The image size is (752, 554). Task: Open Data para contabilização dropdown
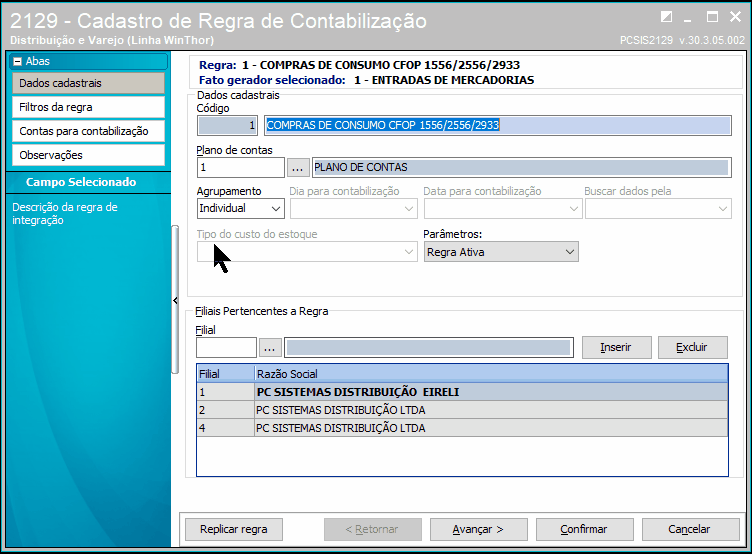pyautogui.click(x=503, y=209)
